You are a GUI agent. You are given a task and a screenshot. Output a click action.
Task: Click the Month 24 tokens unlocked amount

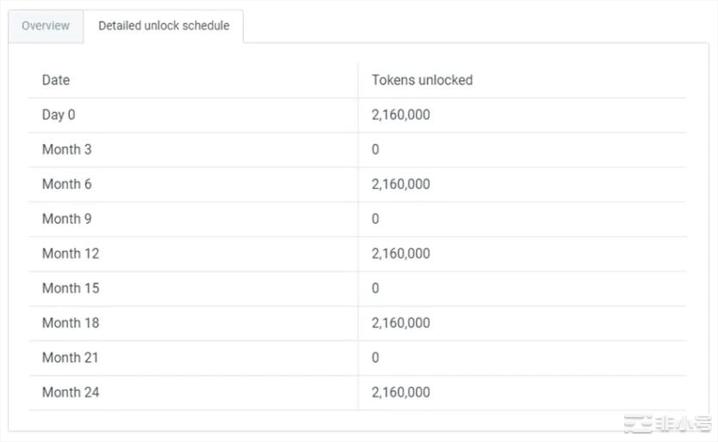[401, 392]
